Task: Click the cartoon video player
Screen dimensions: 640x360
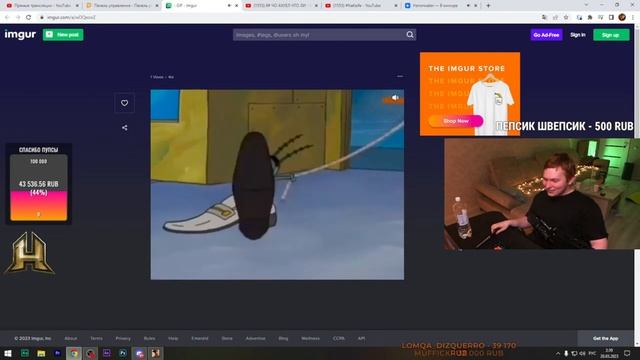Action: (x=277, y=184)
